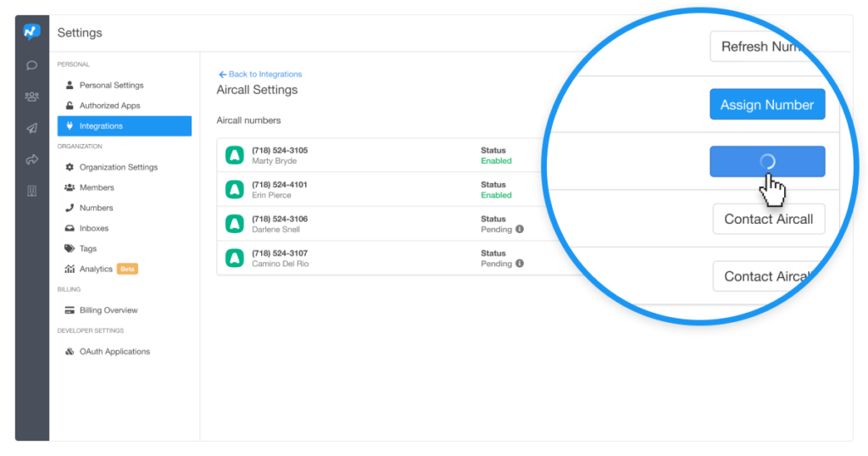The width and height of the screenshot is (868, 456).
Task: Click the upper Contact Aircall button
Action: [x=769, y=220]
